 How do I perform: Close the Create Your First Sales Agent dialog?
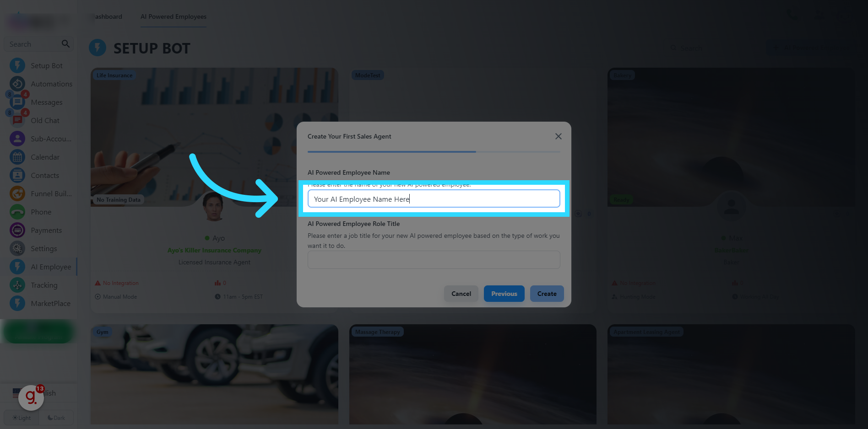click(559, 136)
